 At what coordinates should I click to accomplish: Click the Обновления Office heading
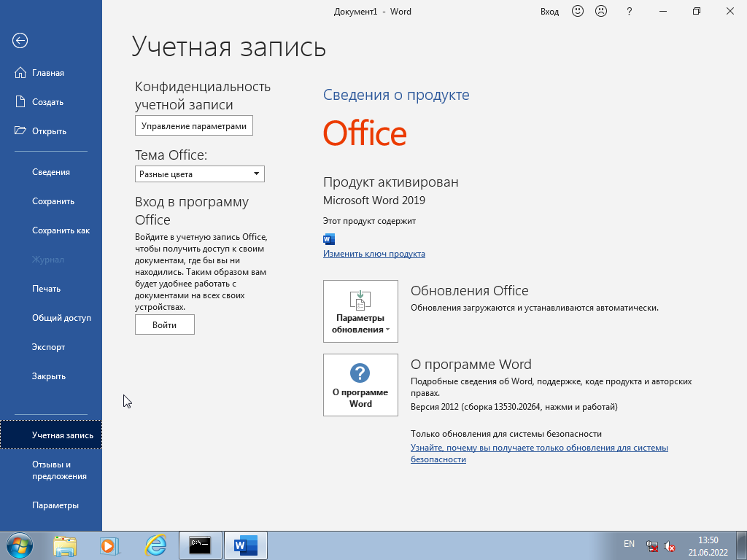[x=469, y=290]
